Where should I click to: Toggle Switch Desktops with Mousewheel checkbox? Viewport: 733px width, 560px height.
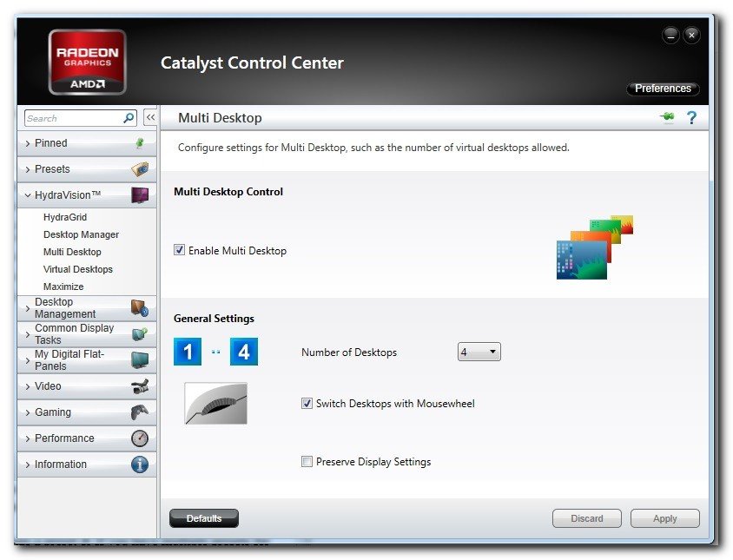tap(307, 403)
